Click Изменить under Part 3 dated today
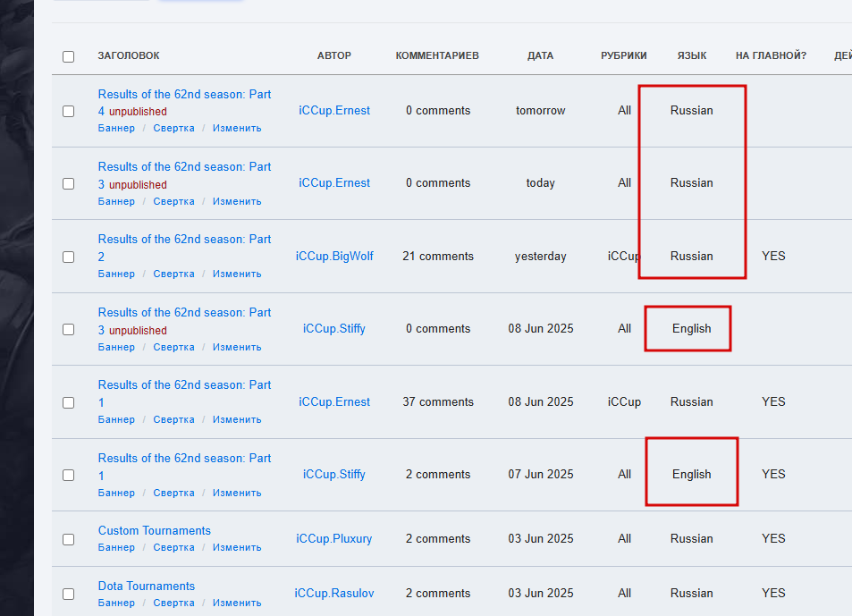This screenshot has height=616, width=852. click(x=237, y=201)
